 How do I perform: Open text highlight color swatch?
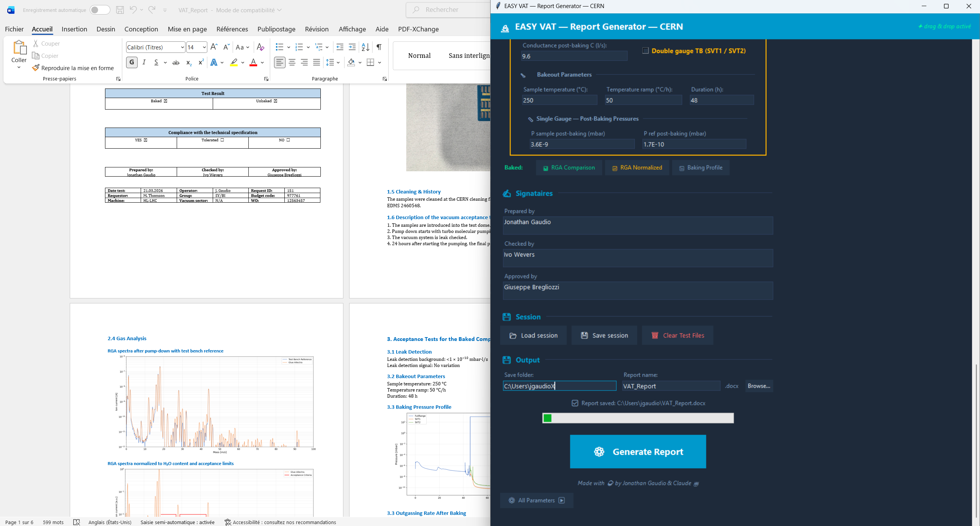tap(234, 62)
